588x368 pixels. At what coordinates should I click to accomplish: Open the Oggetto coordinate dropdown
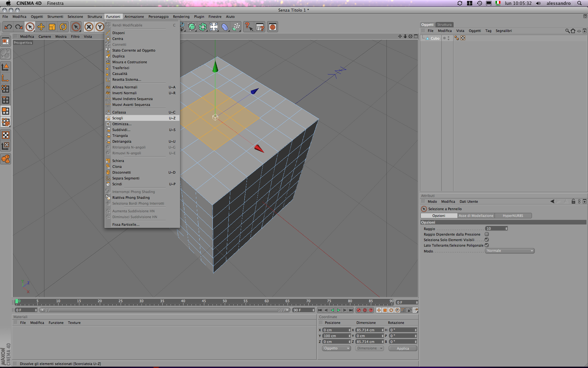(336, 348)
